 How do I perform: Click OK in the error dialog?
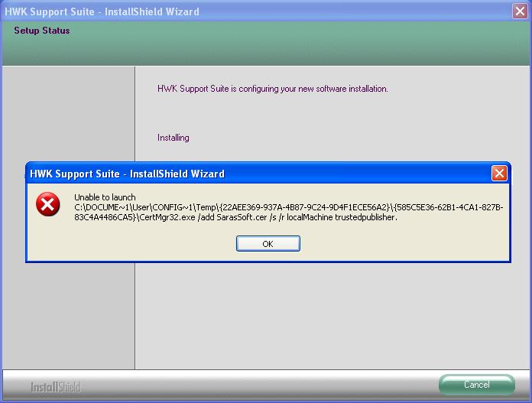click(268, 244)
